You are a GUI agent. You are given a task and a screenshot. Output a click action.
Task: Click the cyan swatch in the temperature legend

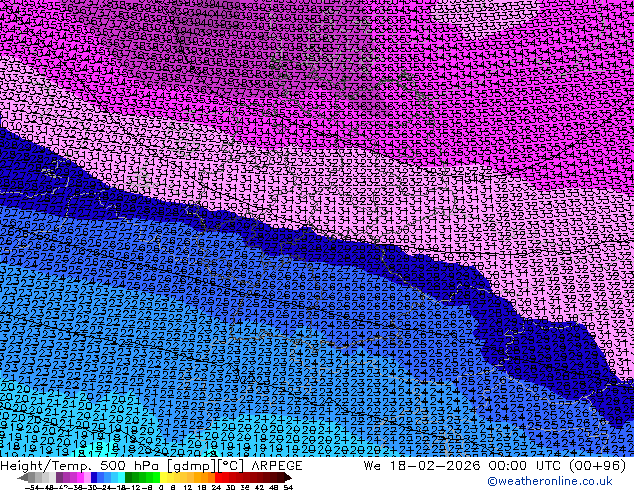pyautogui.click(x=121, y=477)
